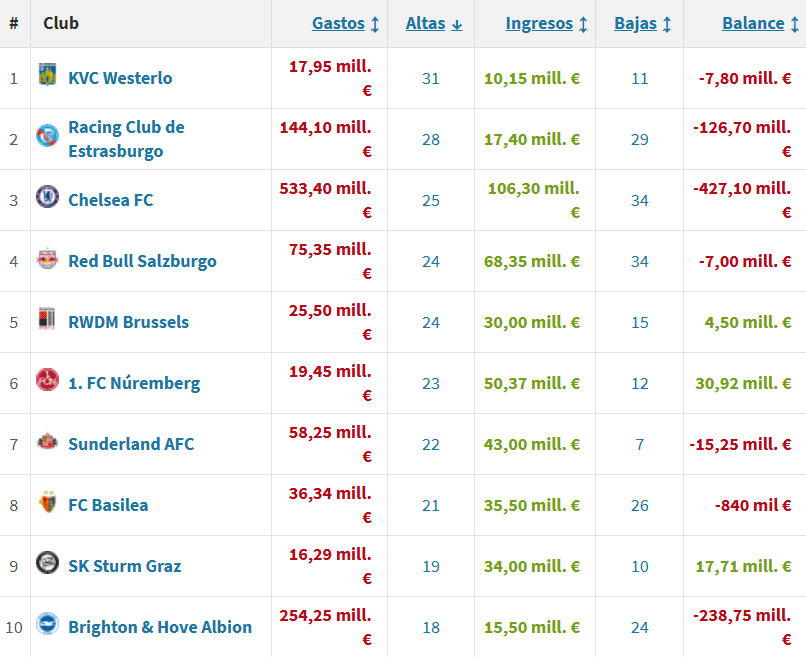
Task: Open the Chelsea FC club link
Action: point(110,200)
